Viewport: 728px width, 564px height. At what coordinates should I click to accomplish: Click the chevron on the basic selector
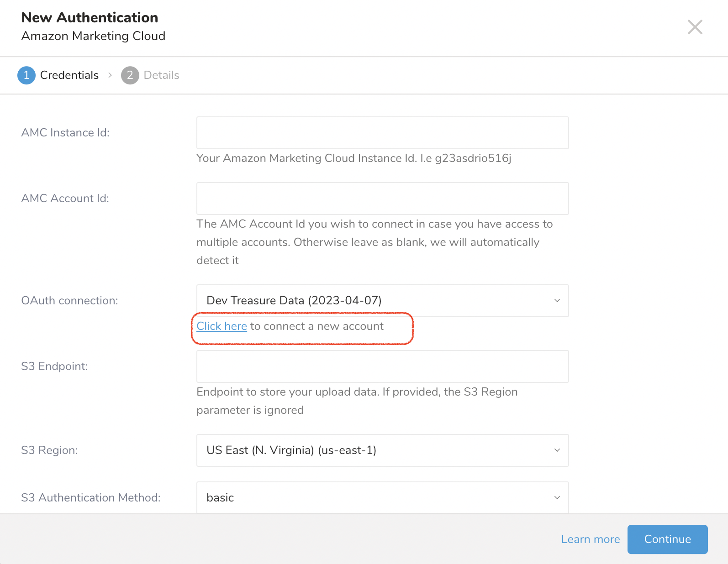coord(557,497)
